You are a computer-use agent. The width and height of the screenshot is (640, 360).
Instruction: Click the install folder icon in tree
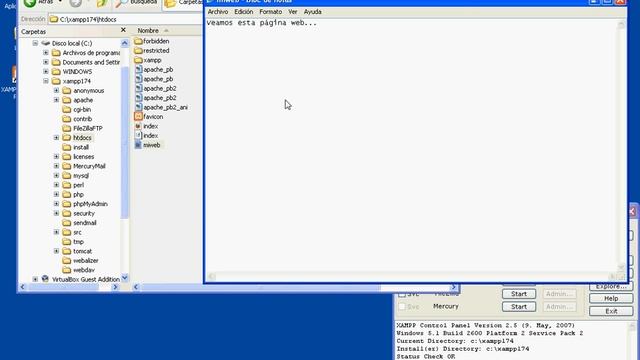[67, 147]
